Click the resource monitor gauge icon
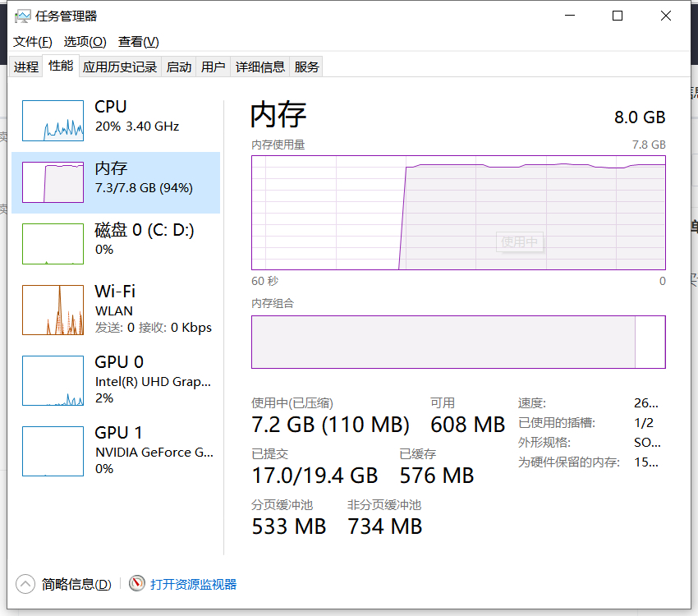 137,583
